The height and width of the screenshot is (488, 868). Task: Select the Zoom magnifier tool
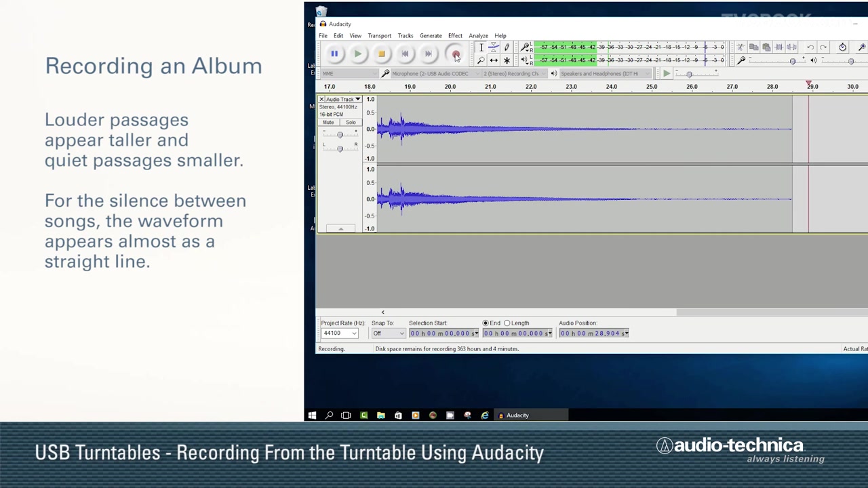click(481, 60)
